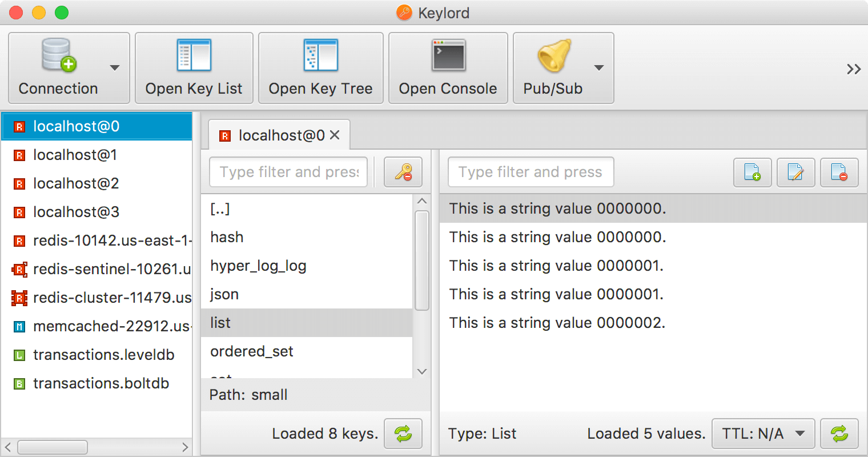Navigate up via [..] entry

(x=307, y=209)
